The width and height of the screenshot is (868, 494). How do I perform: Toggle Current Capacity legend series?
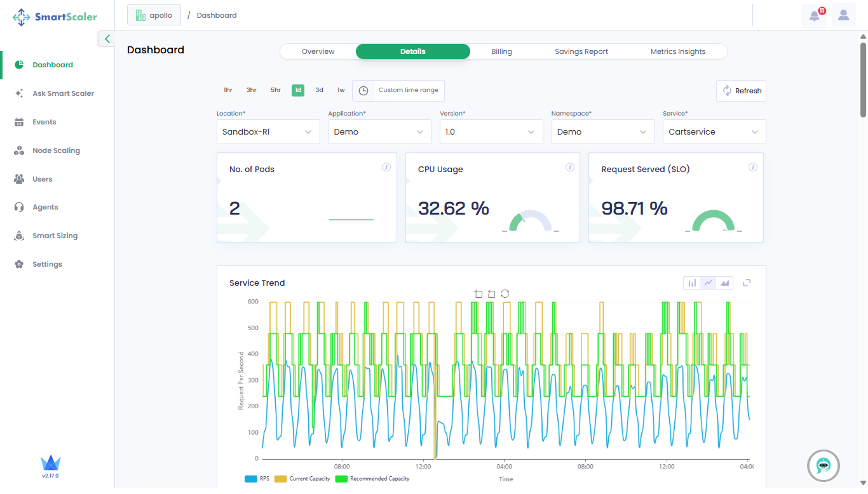point(302,479)
